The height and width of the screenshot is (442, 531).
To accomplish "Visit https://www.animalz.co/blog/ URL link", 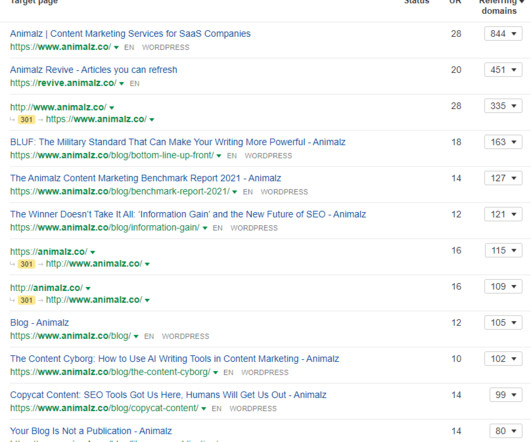I will coord(70,336).
